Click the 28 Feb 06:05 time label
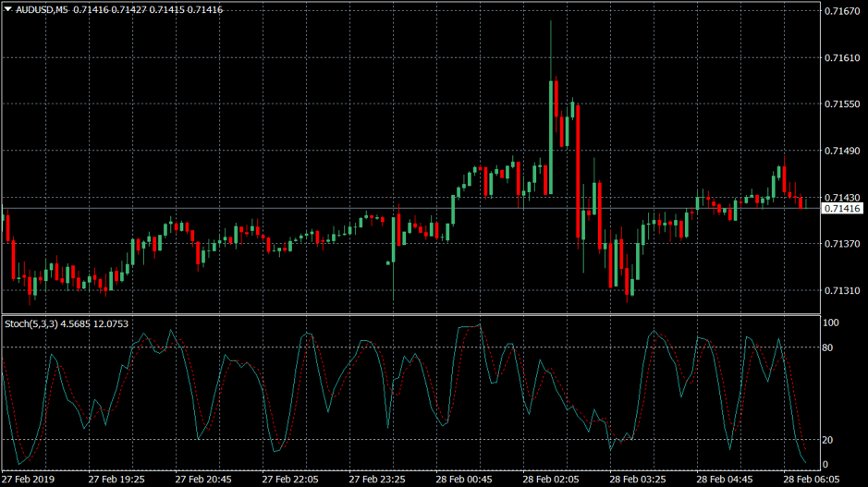This screenshot has height=487, width=868. 812,480
